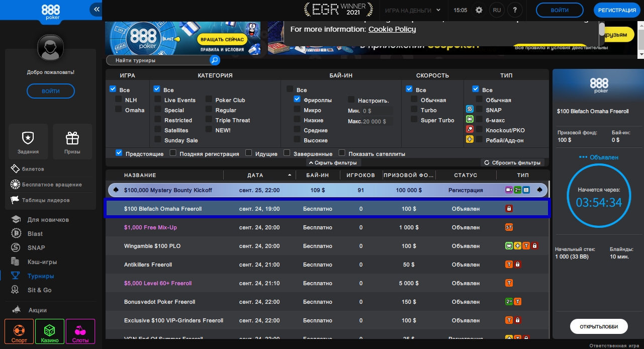Check the Live Events category checkbox
Viewport: 644px width, 349px height.
click(158, 99)
